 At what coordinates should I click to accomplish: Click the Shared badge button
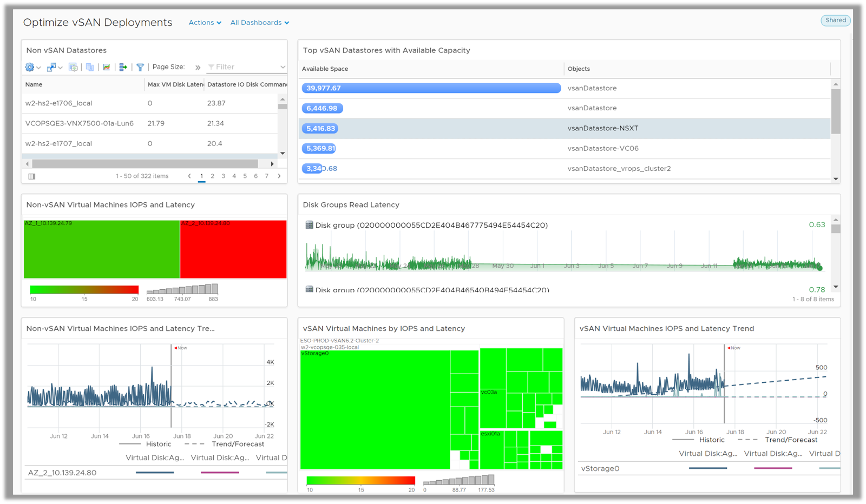coord(835,21)
